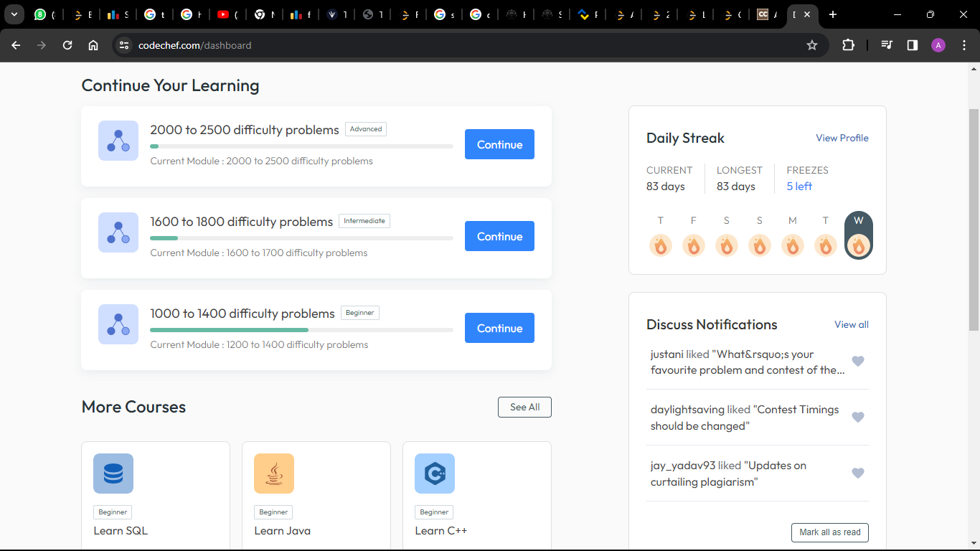The image size is (980, 551).
Task: Open the media controls toolbar icon
Action: [x=887, y=45]
